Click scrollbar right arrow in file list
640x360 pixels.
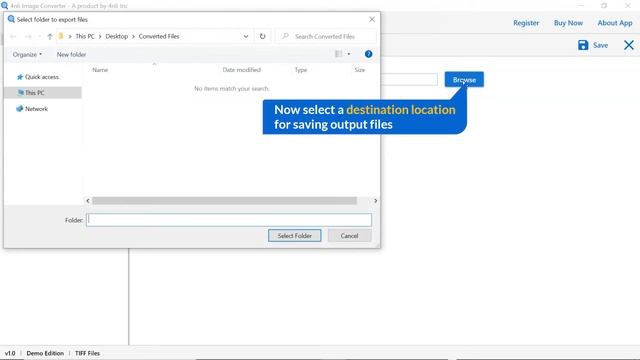(x=375, y=200)
